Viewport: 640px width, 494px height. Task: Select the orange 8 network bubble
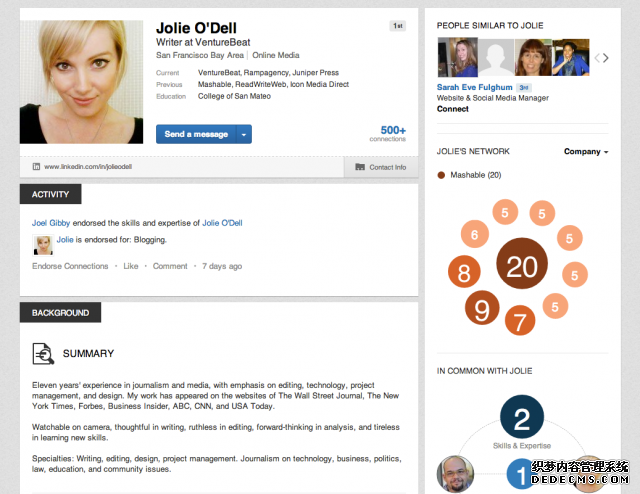(x=464, y=271)
